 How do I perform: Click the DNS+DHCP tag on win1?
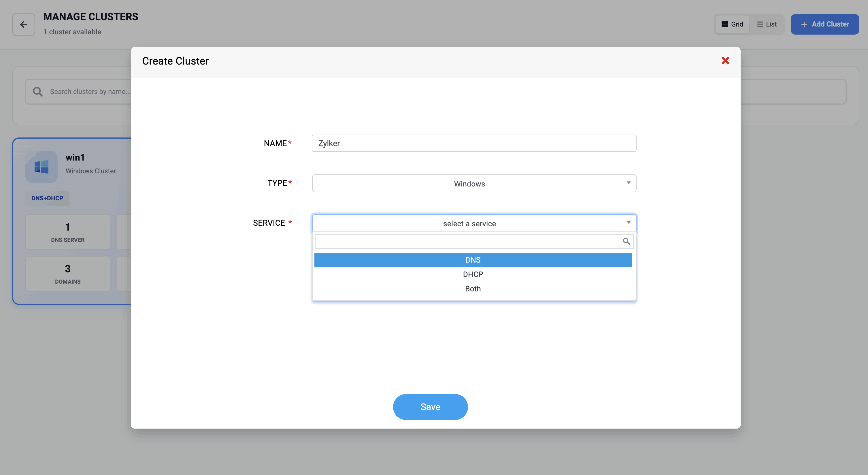pos(47,198)
